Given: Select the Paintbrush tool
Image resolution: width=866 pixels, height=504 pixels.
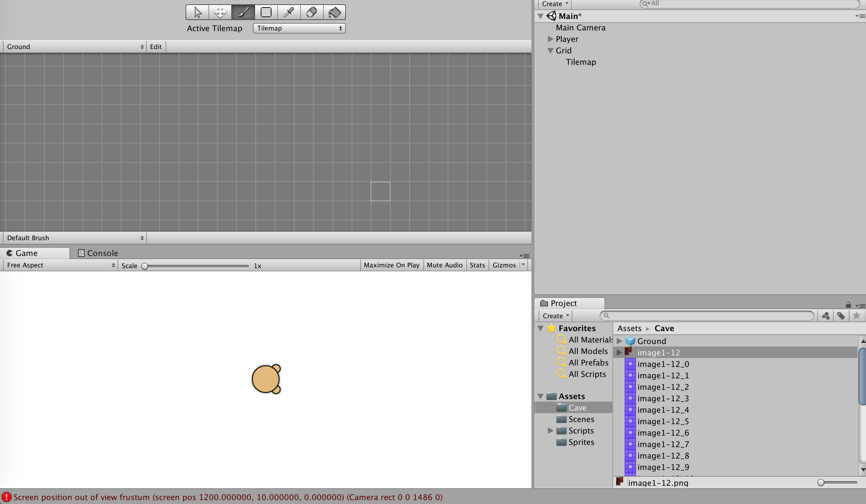Looking at the screenshot, I should [243, 13].
